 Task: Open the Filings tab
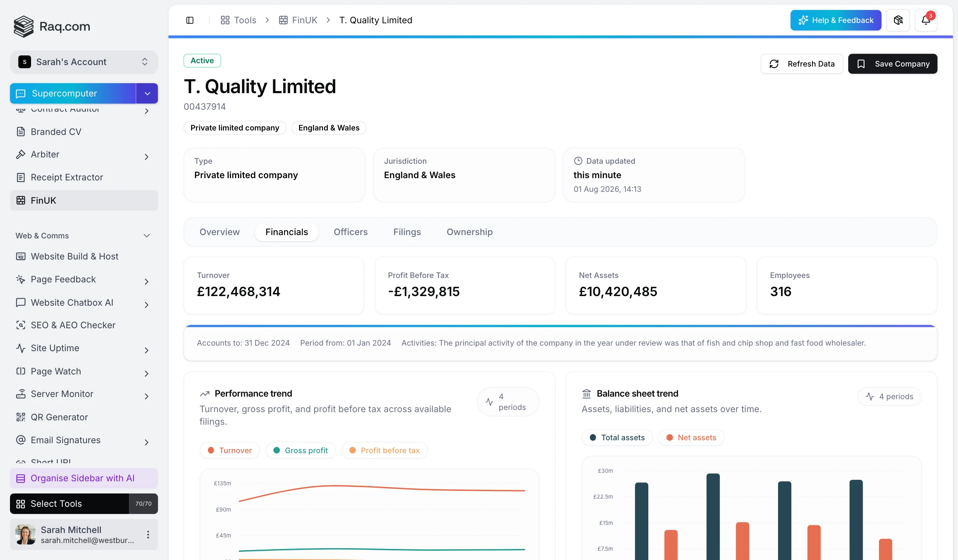tap(407, 232)
